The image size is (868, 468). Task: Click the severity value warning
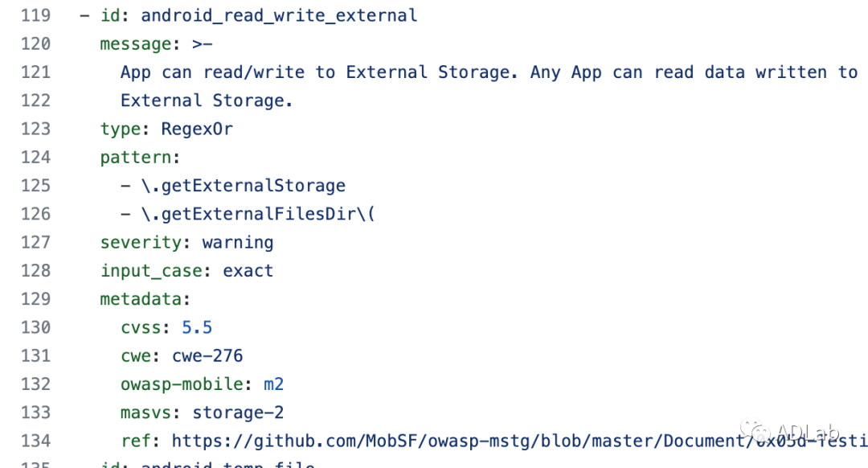(x=238, y=242)
